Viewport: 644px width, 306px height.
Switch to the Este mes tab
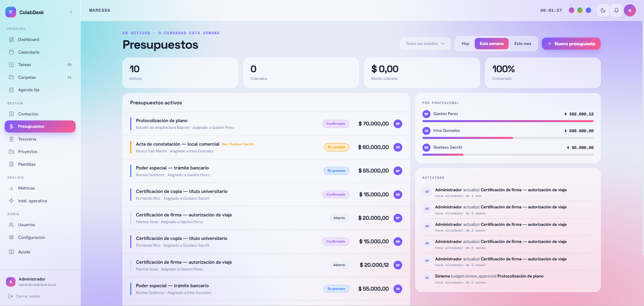click(x=523, y=44)
